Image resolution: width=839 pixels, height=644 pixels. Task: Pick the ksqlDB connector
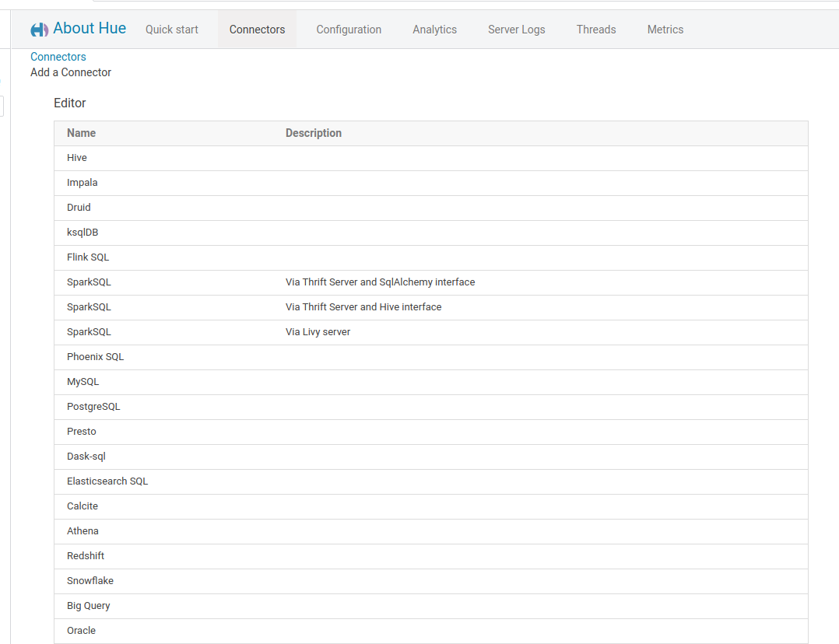pyautogui.click(x=82, y=233)
